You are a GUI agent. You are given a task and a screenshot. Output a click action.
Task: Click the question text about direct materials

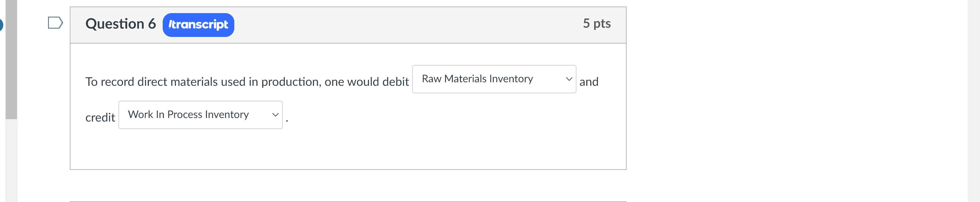[247, 81]
